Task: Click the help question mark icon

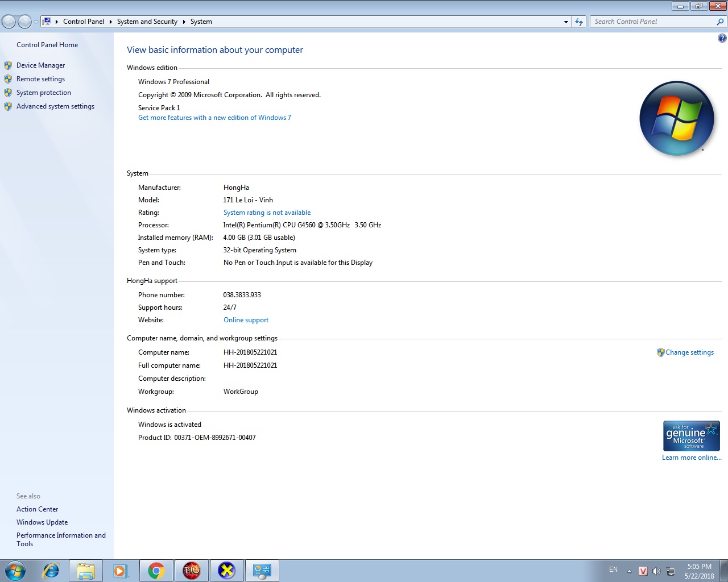Action: point(722,38)
